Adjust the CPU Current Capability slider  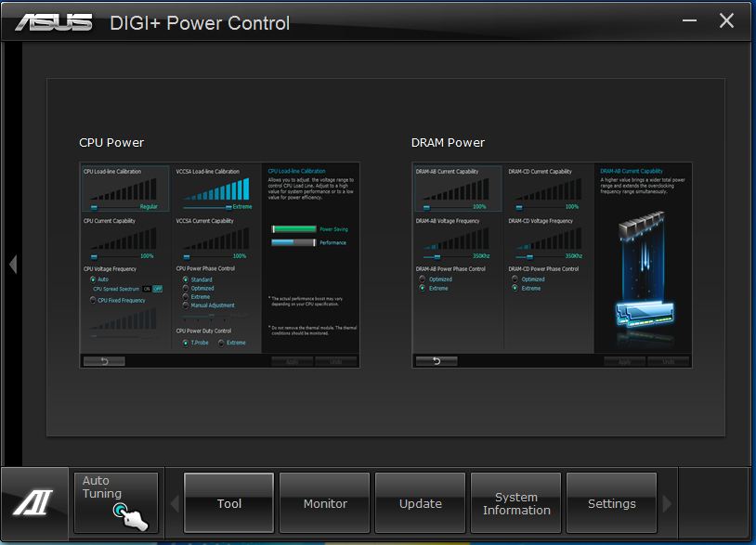tap(94, 256)
